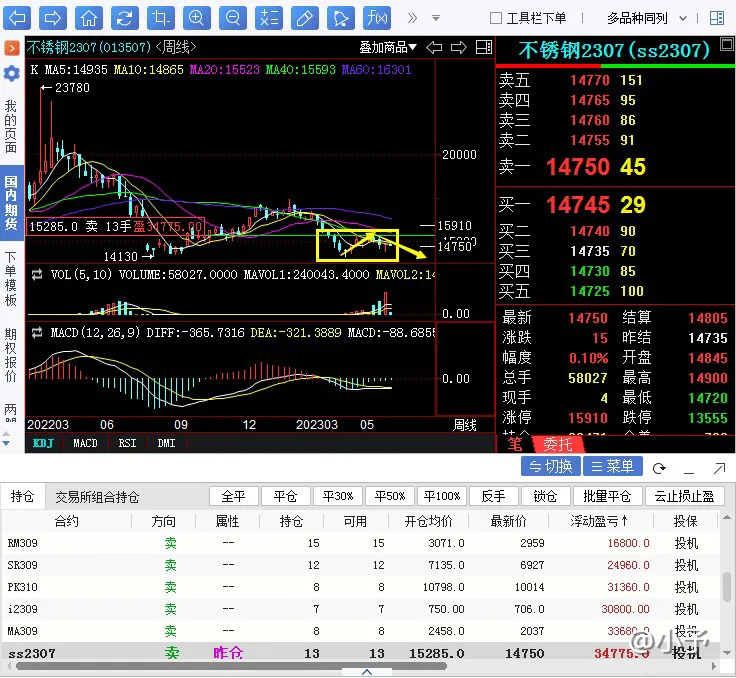Viewport: 736px width, 678px height.
Task: Open 期权报价 sidebar tab
Action: pos(11,355)
